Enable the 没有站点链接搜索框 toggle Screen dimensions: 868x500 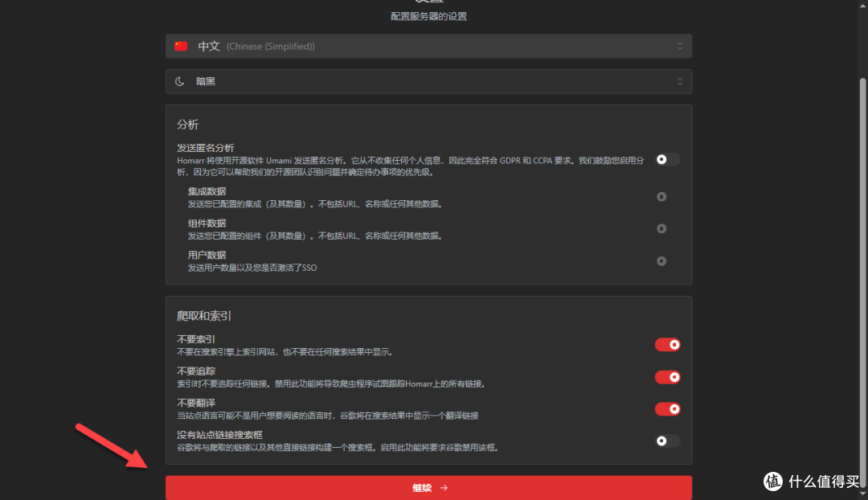pyautogui.click(x=667, y=441)
